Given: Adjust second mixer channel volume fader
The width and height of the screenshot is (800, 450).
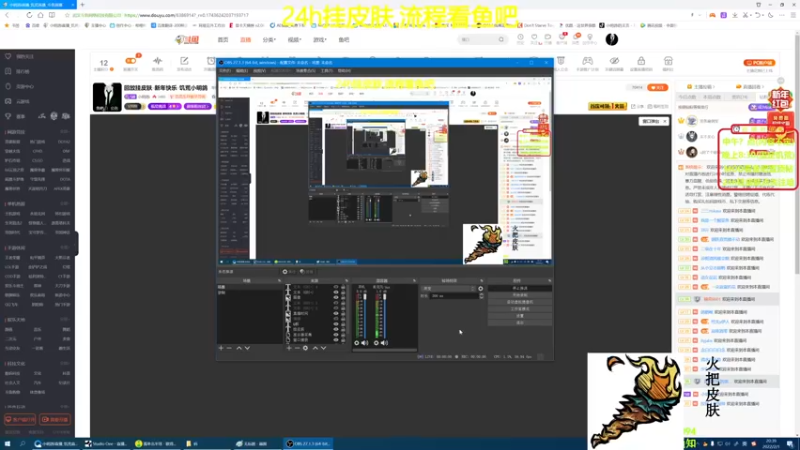Looking at the screenshot, I should pos(385,297).
